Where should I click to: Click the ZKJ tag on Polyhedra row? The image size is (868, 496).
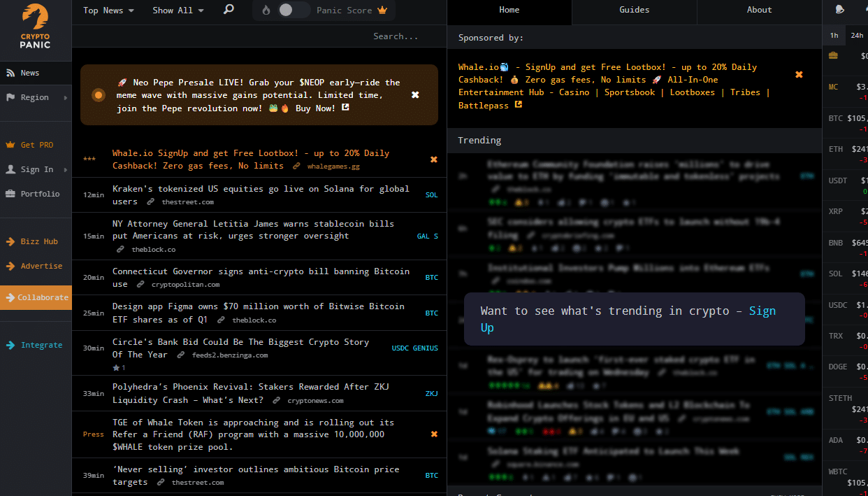coord(432,394)
